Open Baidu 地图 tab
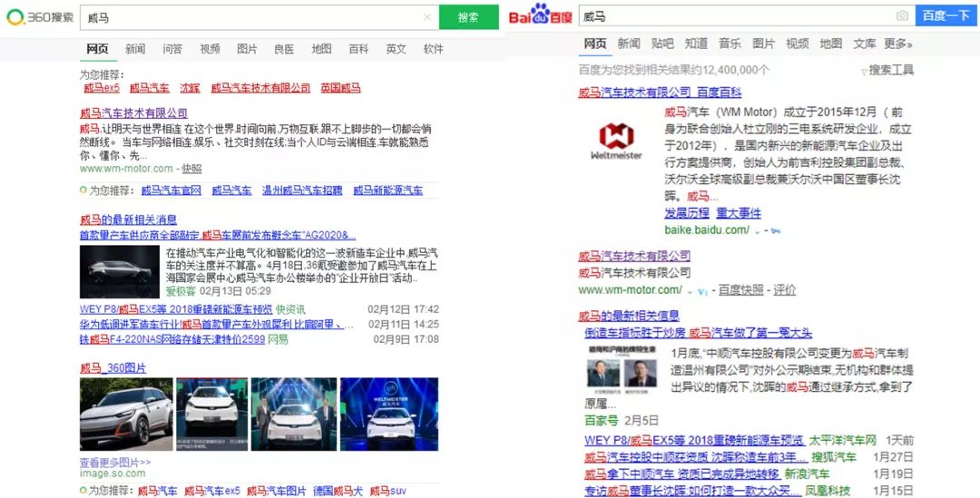This screenshot has width=980, height=498. pyautogui.click(x=831, y=44)
